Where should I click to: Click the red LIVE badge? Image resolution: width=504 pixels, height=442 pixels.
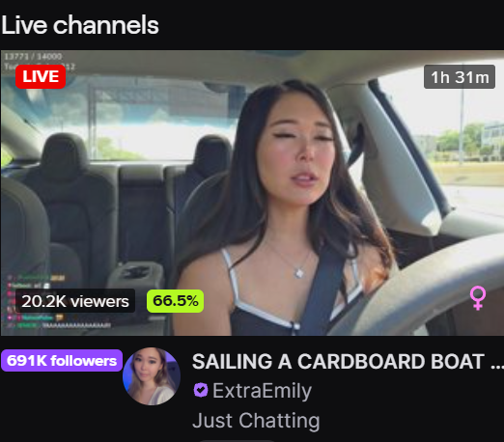click(41, 76)
